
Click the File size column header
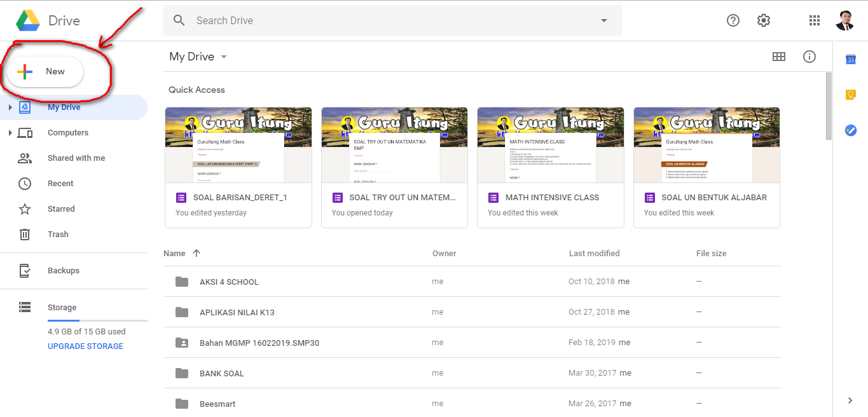[x=712, y=253]
